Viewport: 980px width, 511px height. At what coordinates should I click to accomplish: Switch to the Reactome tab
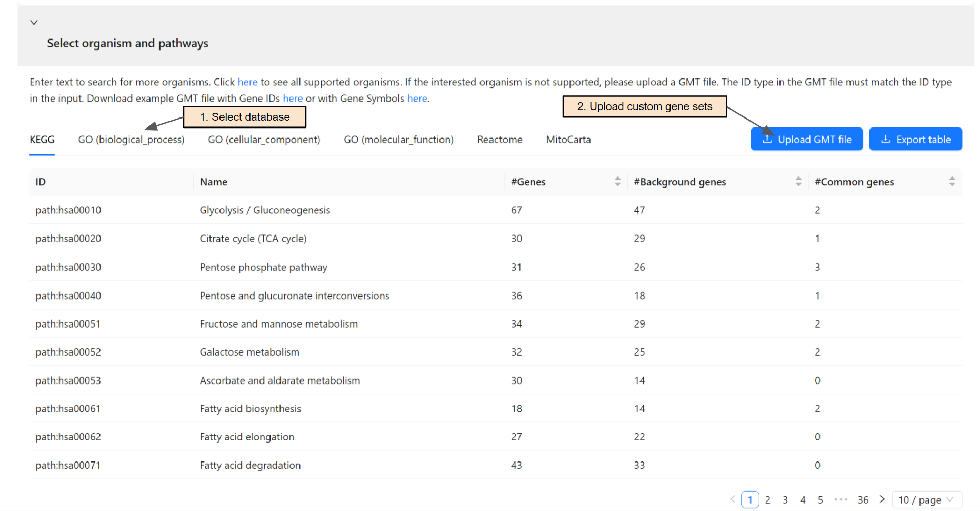point(499,140)
